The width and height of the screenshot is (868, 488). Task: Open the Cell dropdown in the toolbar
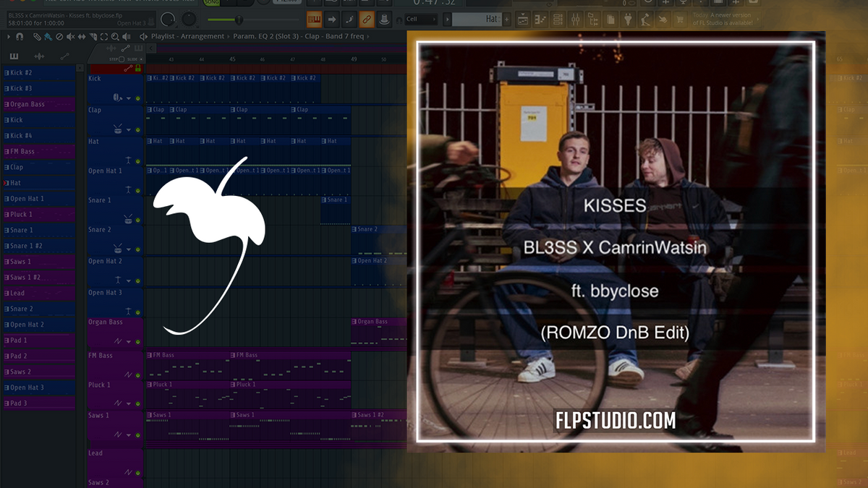click(421, 19)
